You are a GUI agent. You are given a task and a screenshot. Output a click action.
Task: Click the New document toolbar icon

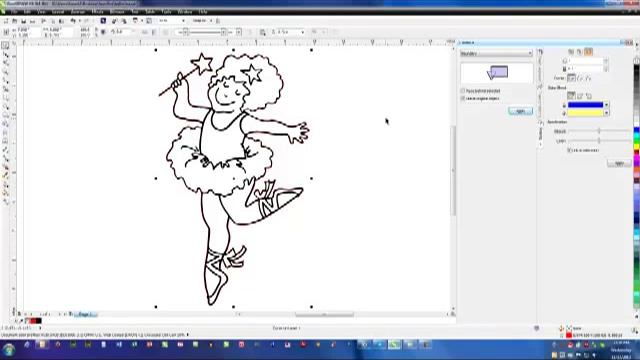(6, 21)
